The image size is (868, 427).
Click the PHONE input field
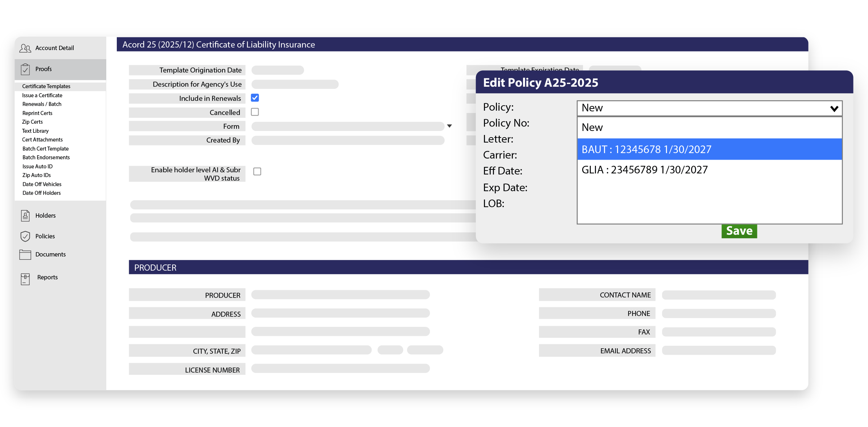point(719,313)
